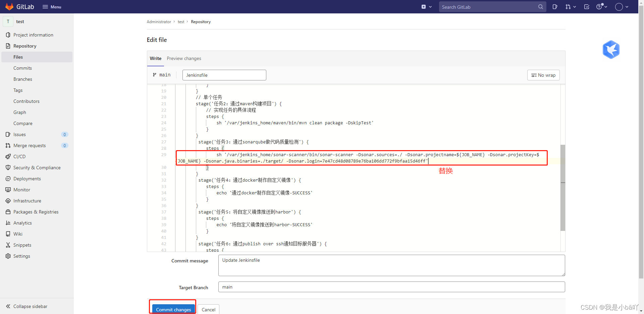Click the search magnifier icon
The image size is (644, 314).
coord(541,7)
